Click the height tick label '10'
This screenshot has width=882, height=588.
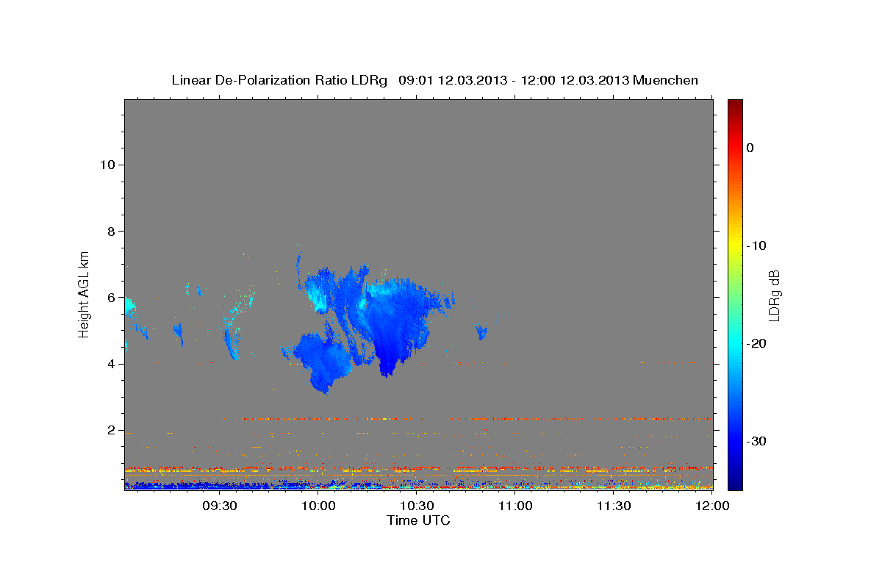107,165
